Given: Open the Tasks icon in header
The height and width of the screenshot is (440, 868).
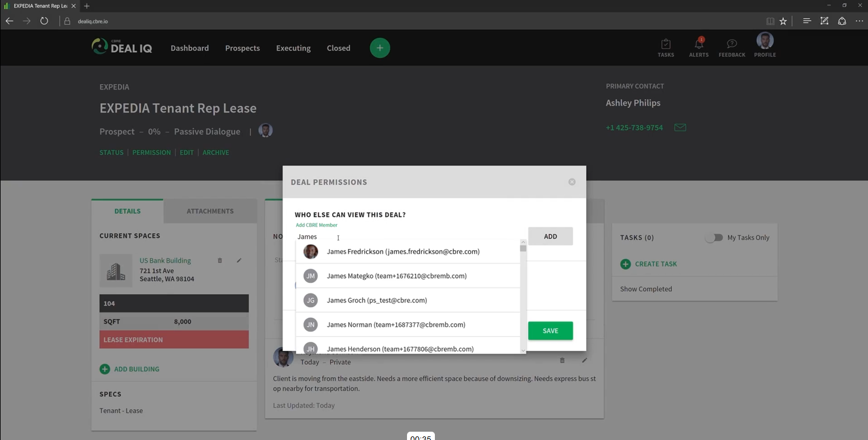Looking at the screenshot, I should tap(666, 48).
